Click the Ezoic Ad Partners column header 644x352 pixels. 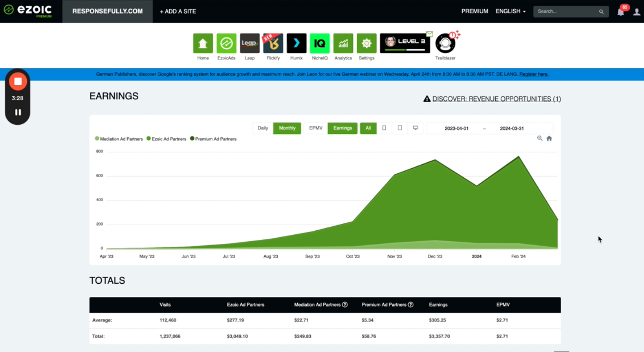tap(246, 305)
